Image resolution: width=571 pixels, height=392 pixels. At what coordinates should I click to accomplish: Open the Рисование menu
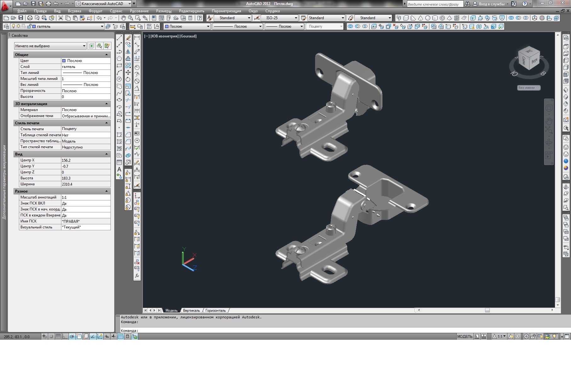click(139, 11)
